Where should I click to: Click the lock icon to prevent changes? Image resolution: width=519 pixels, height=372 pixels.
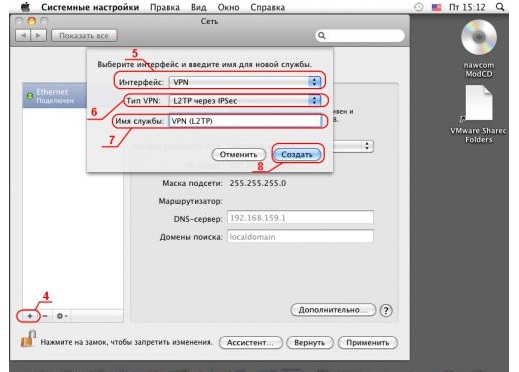pyautogui.click(x=29, y=339)
